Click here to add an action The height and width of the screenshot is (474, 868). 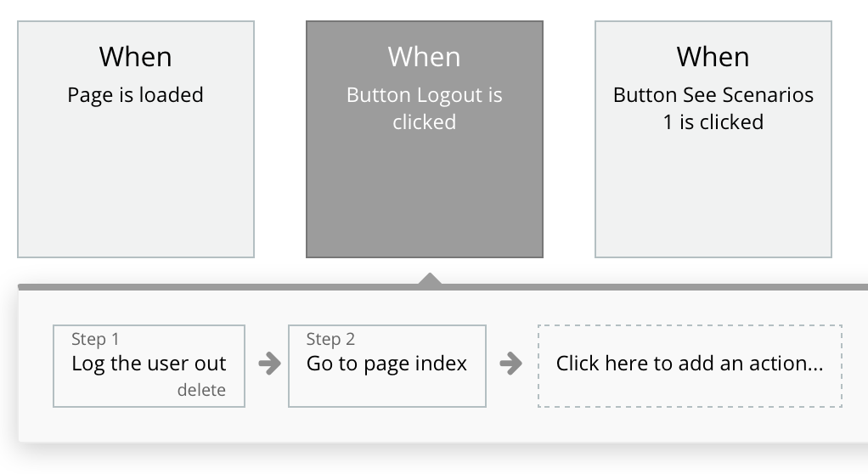[x=690, y=364]
